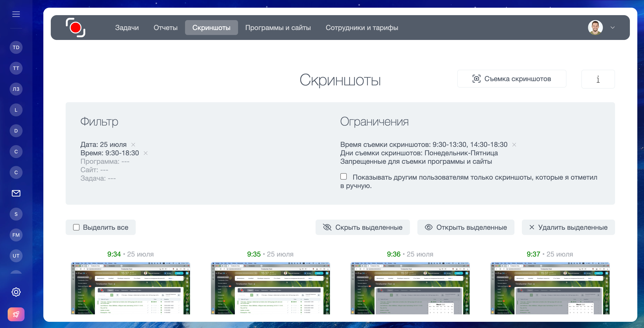
Task: Click the info "i" button
Action: [598, 79]
